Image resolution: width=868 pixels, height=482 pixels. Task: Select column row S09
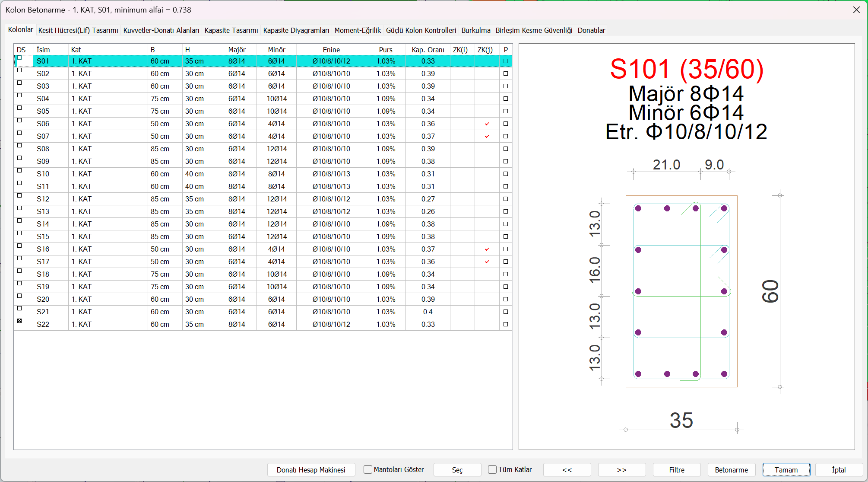point(263,161)
